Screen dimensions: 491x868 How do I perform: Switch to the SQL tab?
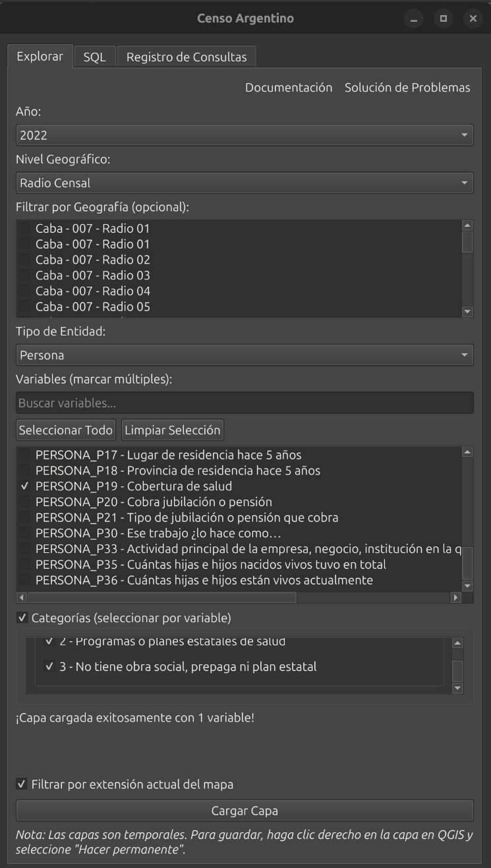tap(94, 57)
